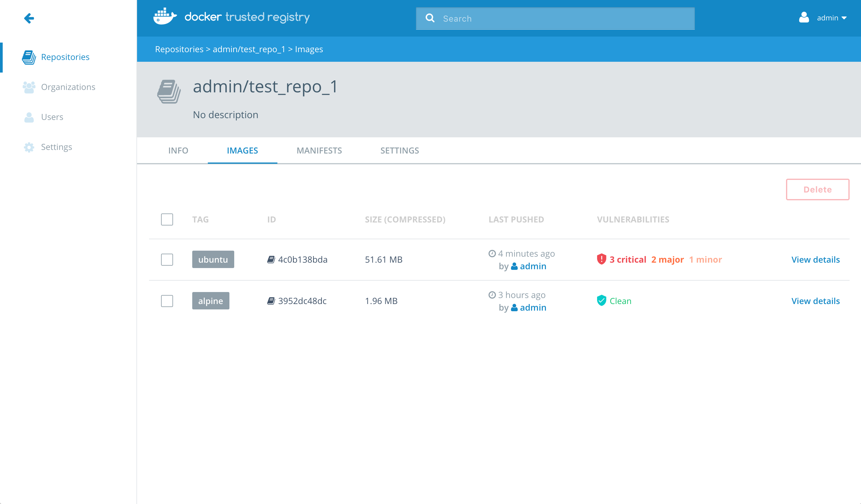Click the Users person icon
Screen dimensions: 861x504
point(29,117)
